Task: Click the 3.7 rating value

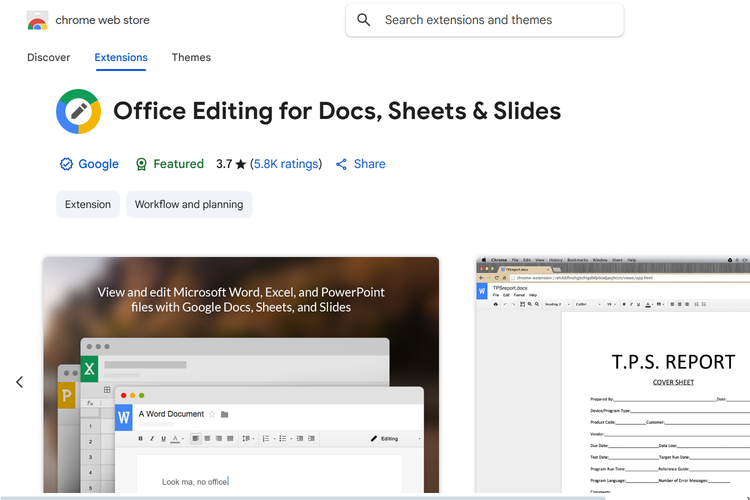Action: click(x=224, y=164)
